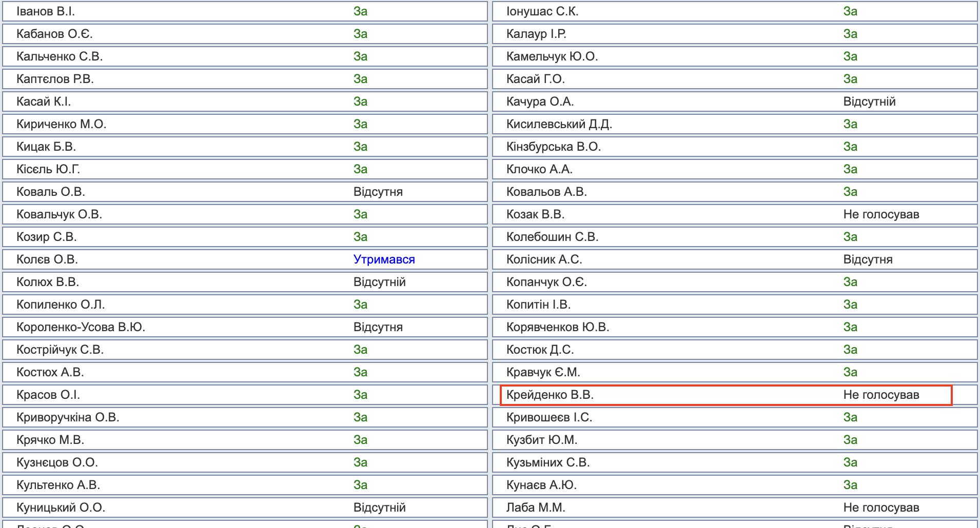Click Куницький О.О. name
Image resolution: width=980 pixels, height=528 pixels.
(x=61, y=507)
